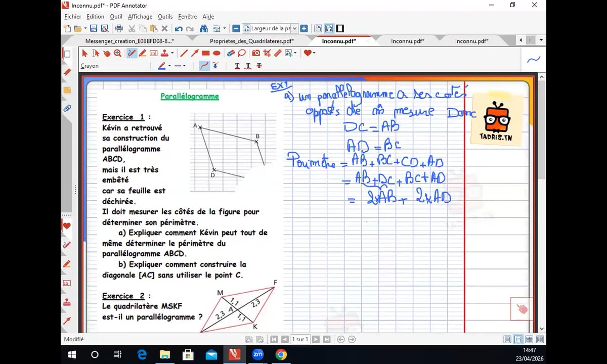The image size is (607, 364).
Task: Switch to Proprietes_des_Quadrilateres.pdf tab
Action: 252,41
